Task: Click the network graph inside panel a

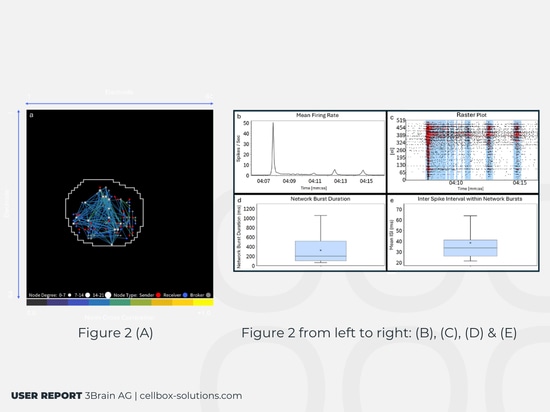Action: click(x=105, y=213)
